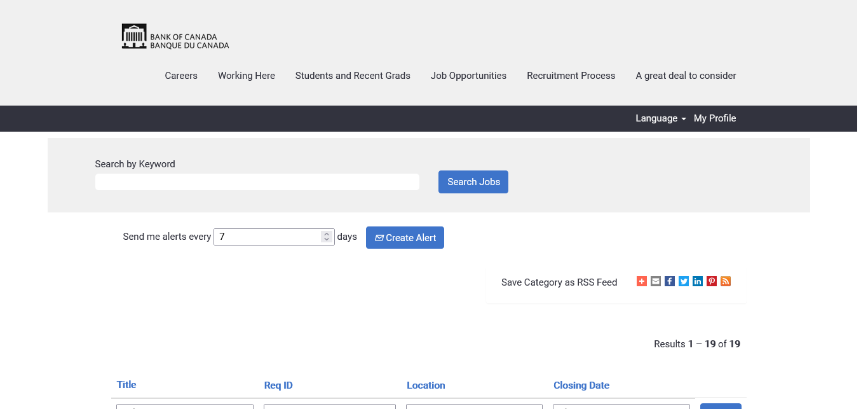Open the Careers menu item
Viewport: 868px width, 409px height.
point(181,76)
